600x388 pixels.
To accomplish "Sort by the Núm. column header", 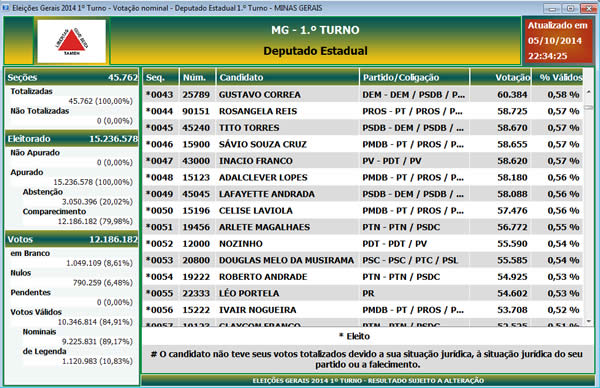I will point(197,77).
